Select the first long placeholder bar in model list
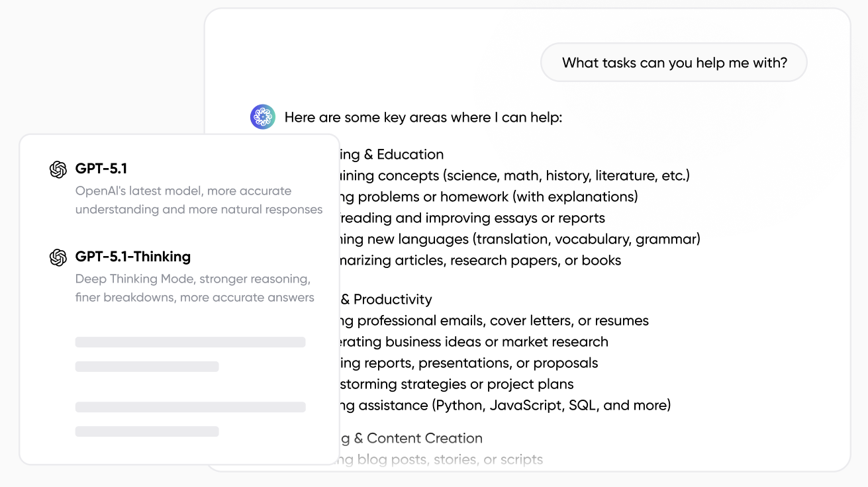 190,342
